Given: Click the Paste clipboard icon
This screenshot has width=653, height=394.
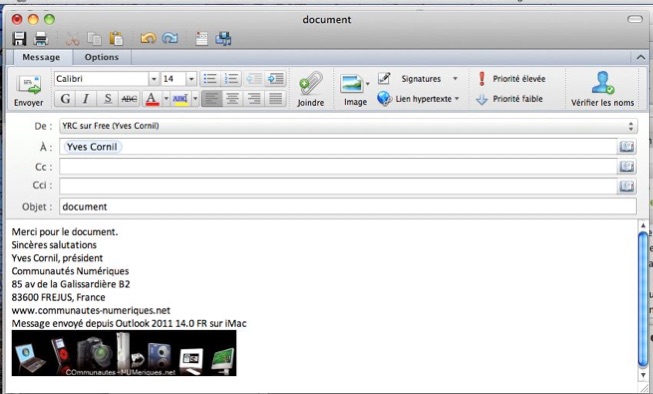Looking at the screenshot, I should pos(116,39).
